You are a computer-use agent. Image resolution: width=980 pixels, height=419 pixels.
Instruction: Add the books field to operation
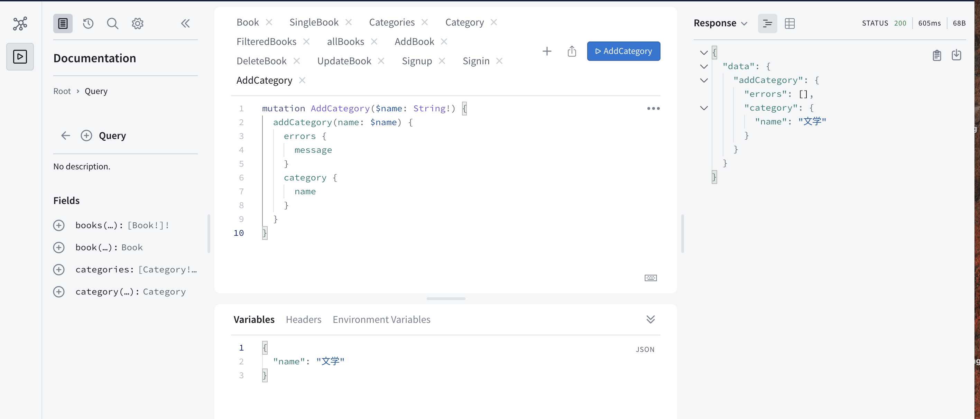[x=58, y=225]
